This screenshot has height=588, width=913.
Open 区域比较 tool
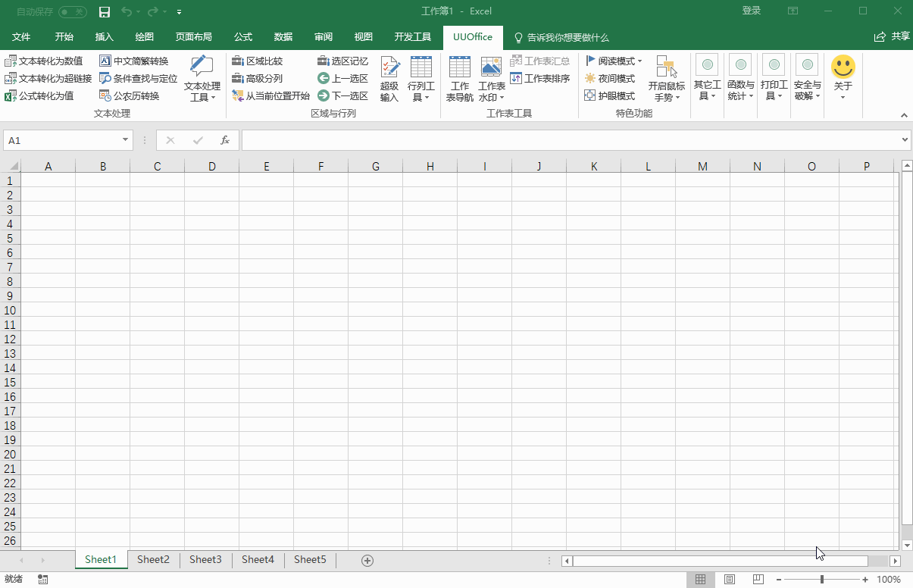pyautogui.click(x=258, y=61)
